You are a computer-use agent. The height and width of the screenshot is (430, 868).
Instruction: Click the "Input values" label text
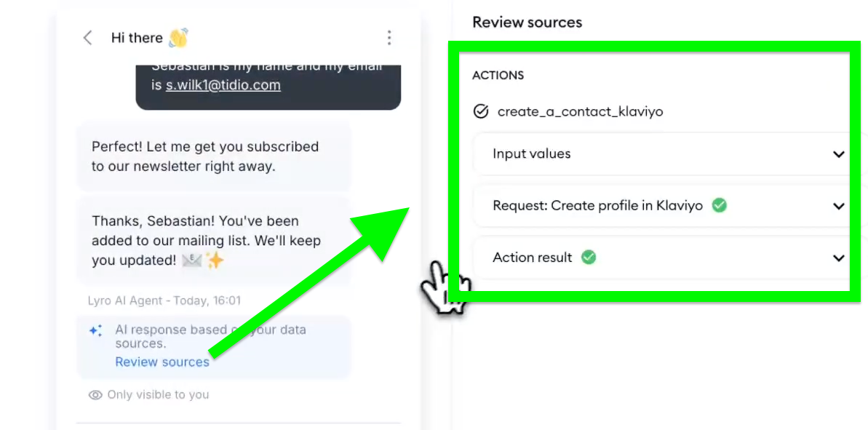pos(531,154)
